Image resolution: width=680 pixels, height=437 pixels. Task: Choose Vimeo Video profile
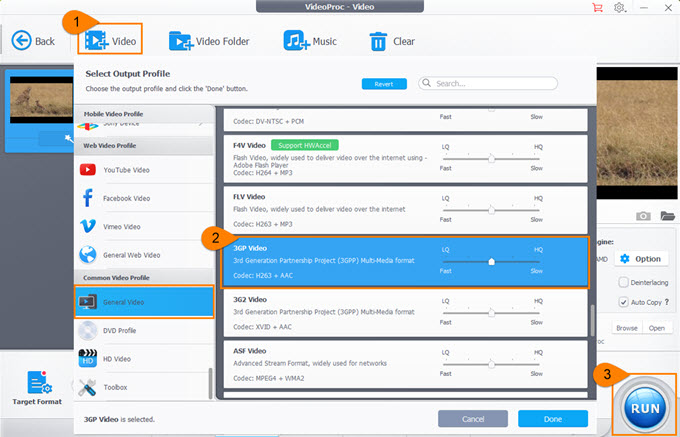[144, 226]
